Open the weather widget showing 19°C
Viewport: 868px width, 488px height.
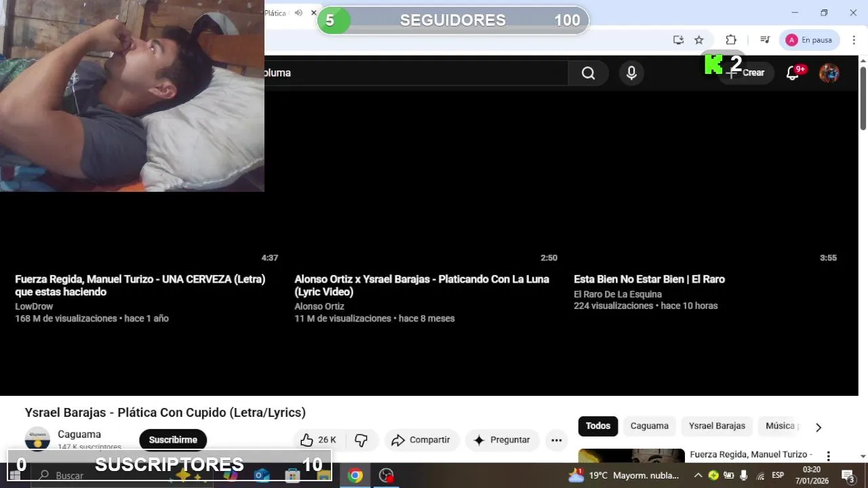pyautogui.click(x=624, y=475)
